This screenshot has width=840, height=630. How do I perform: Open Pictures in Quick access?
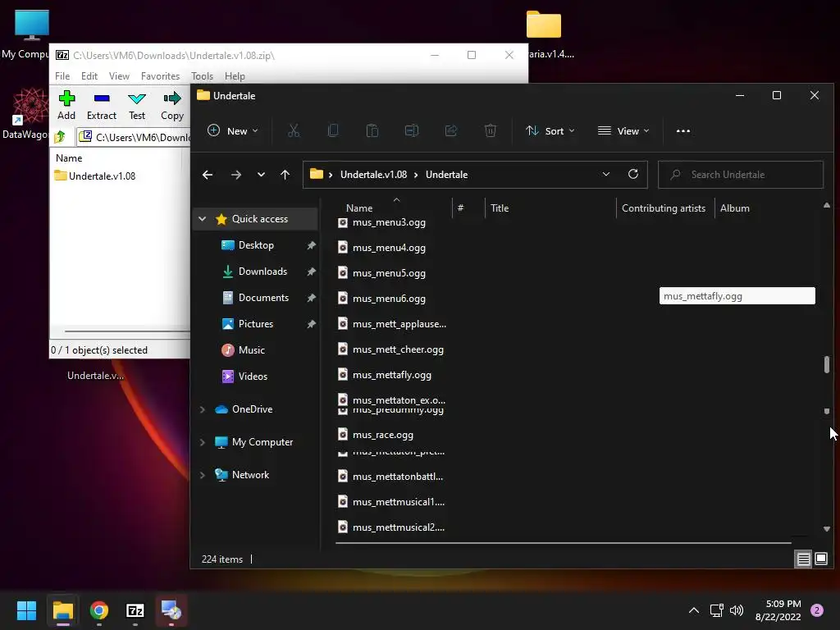tap(256, 323)
